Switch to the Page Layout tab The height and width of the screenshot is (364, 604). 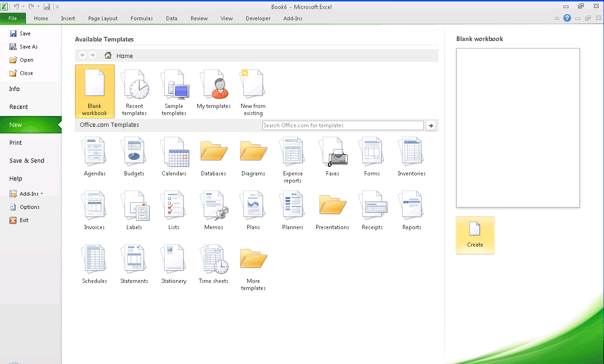click(x=103, y=18)
